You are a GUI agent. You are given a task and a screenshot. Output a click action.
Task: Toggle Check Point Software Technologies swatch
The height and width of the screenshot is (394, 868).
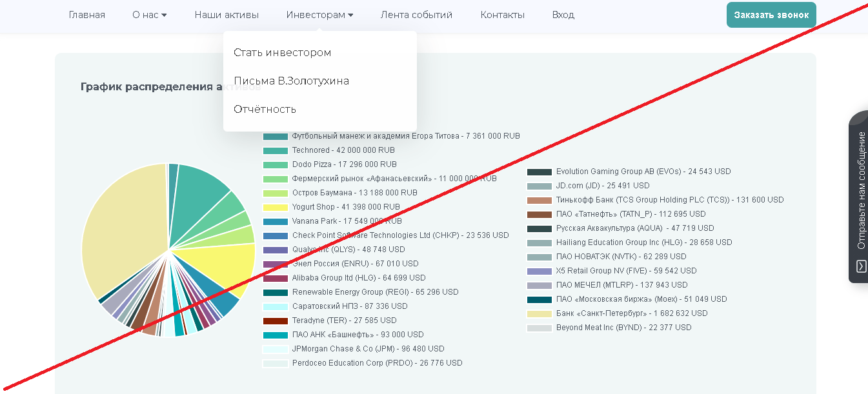pyautogui.click(x=276, y=235)
